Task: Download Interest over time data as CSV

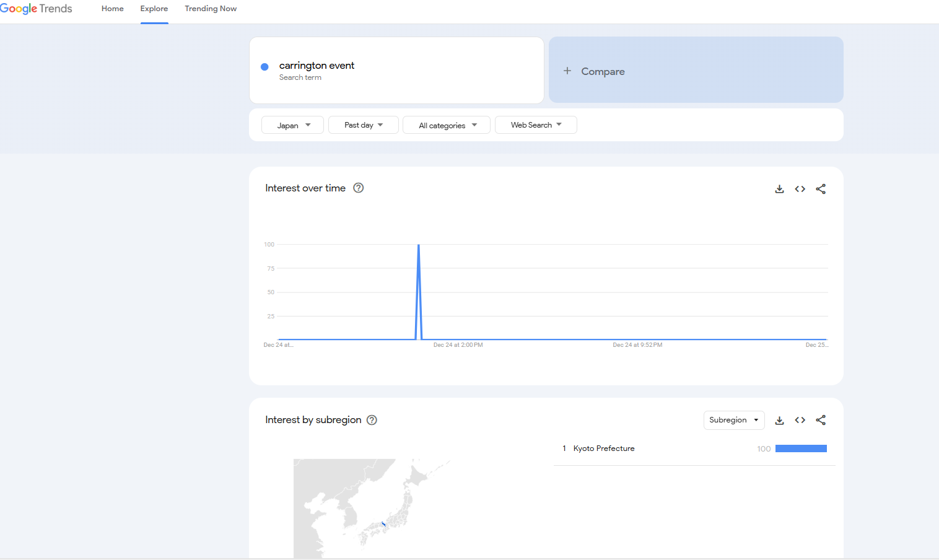Action: pyautogui.click(x=779, y=189)
